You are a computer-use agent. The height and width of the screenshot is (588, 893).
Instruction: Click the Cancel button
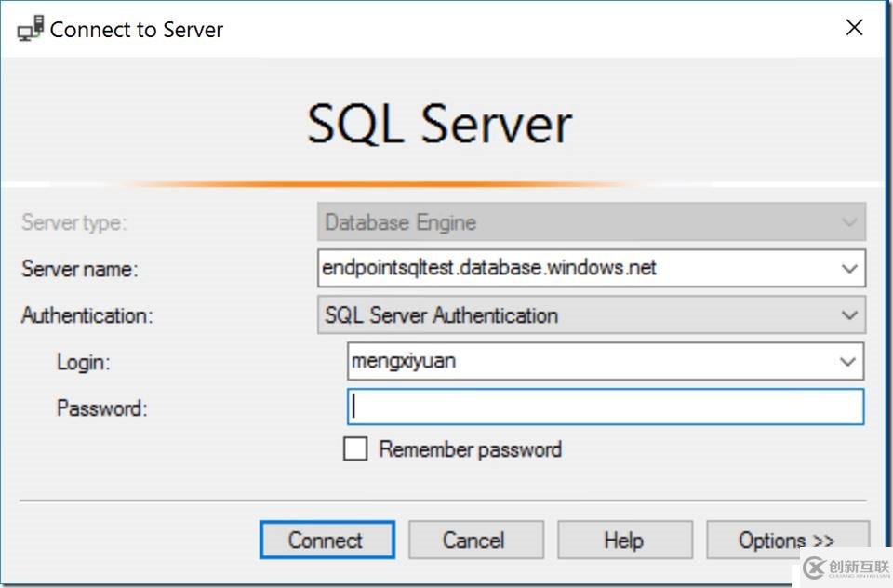pyautogui.click(x=475, y=540)
